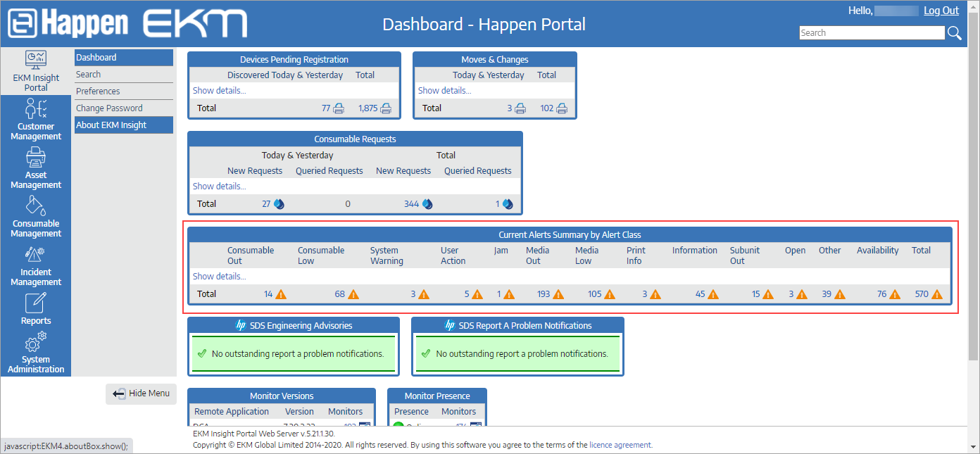Screen dimensions: 980x454
Task: Click Monitor Versions panel header
Action: click(282, 396)
